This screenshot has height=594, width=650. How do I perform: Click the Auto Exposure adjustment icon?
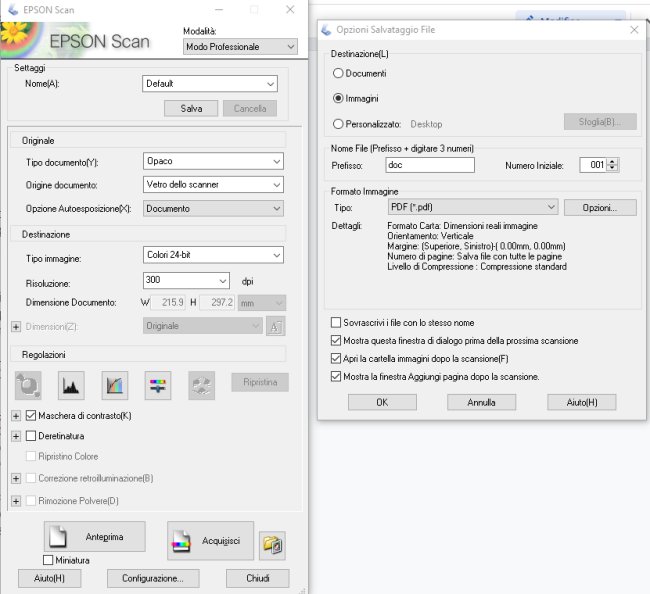point(28,385)
